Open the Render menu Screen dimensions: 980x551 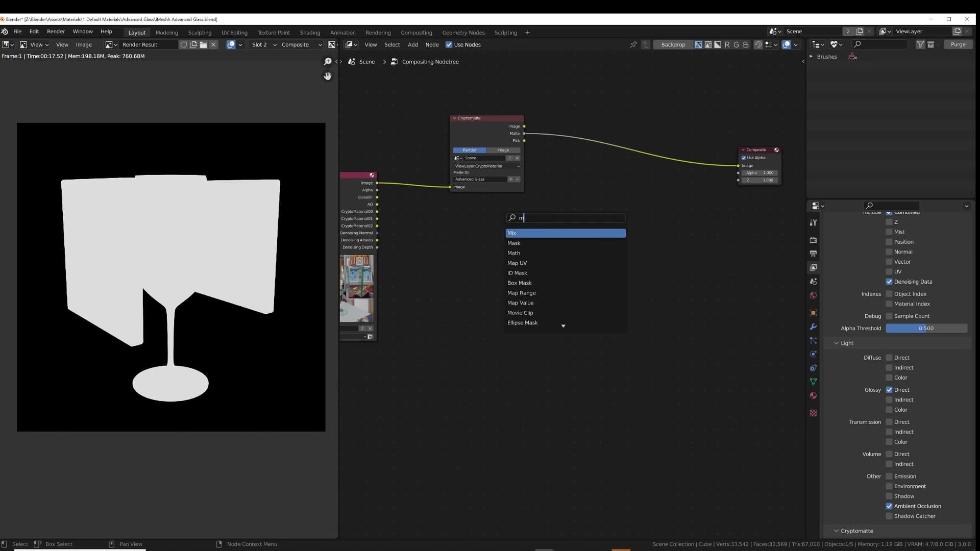56,32
